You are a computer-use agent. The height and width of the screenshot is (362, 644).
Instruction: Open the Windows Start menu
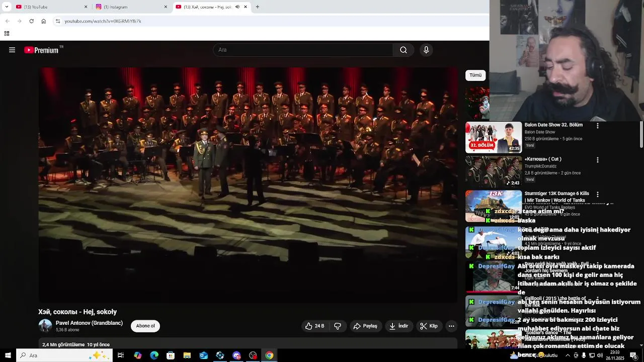[x=8, y=355]
